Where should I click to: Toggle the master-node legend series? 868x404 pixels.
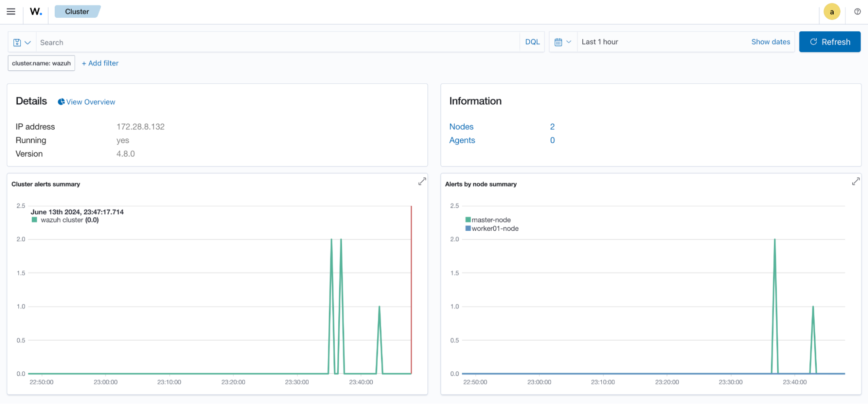tap(491, 220)
